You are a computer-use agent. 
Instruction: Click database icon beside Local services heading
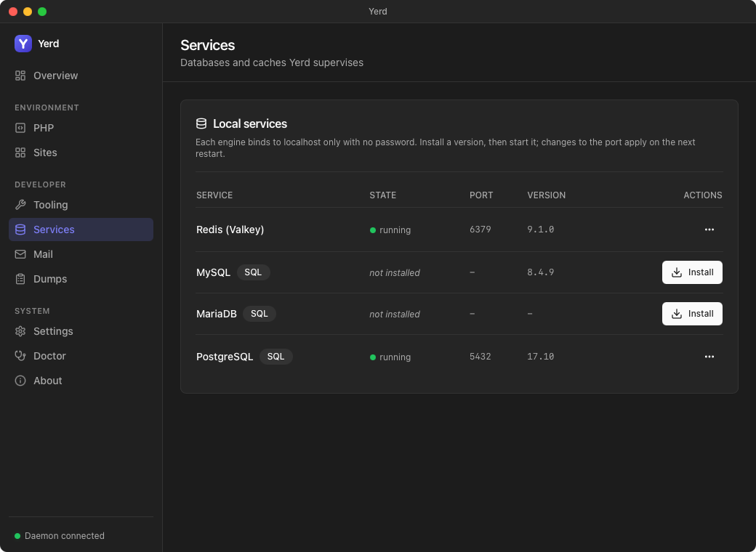click(201, 123)
